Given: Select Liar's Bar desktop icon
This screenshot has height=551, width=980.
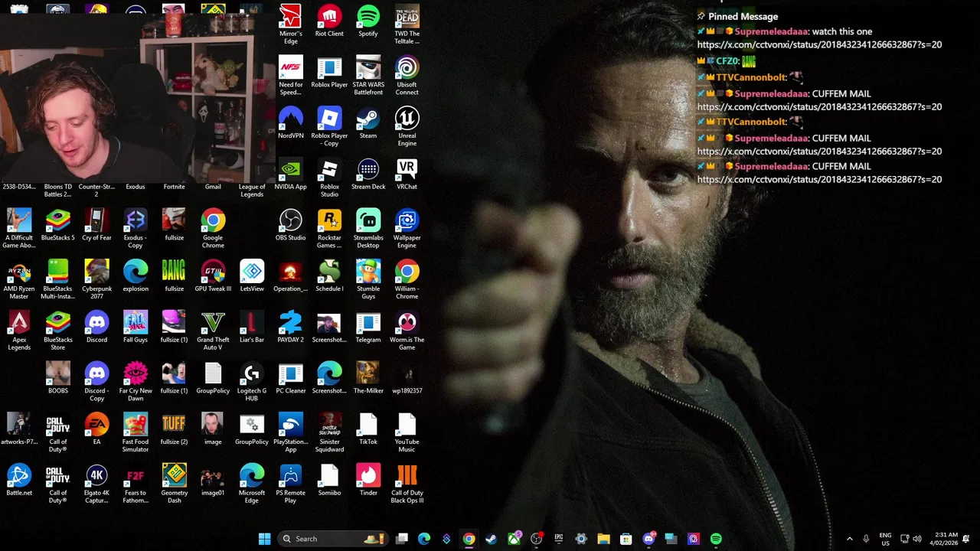Looking at the screenshot, I should click(x=252, y=327).
